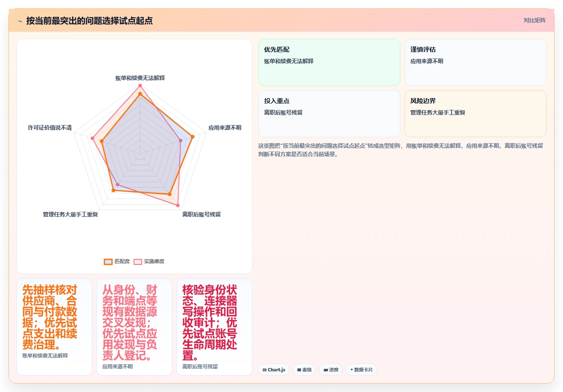Click 应用来源不明 text in 谨慎评估 card
The image size is (563, 392).
pos(427,61)
